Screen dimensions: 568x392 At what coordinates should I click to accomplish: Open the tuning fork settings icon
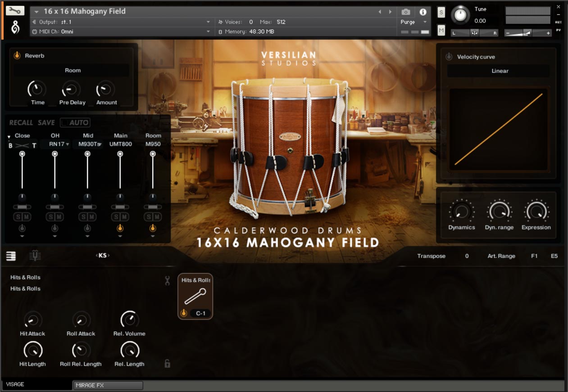pos(35,256)
